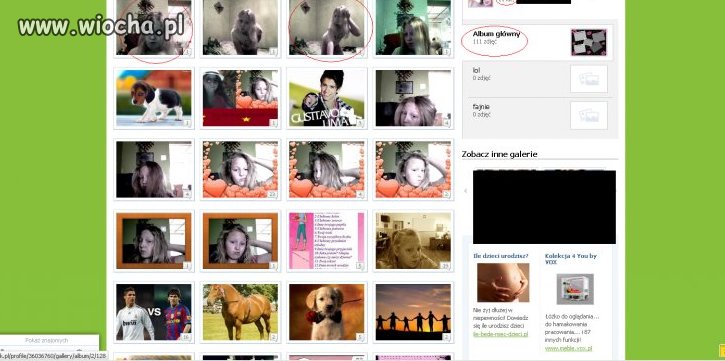Open the puppy holding a rose thumbnail

pos(327,312)
